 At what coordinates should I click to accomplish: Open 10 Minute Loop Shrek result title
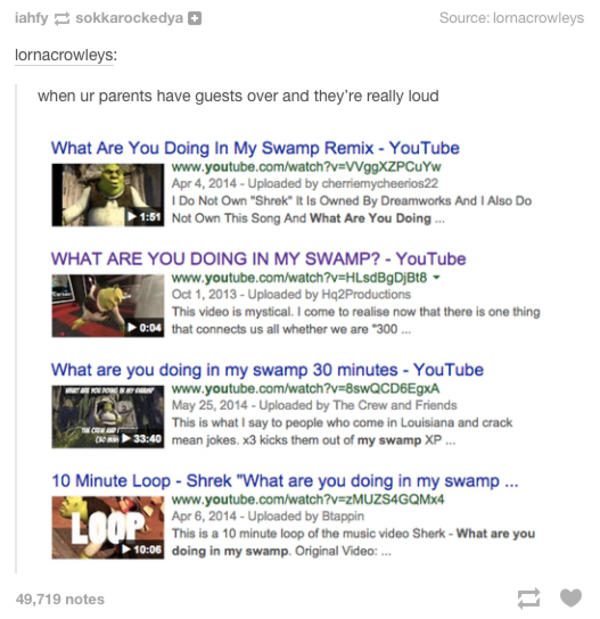click(x=285, y=481)
